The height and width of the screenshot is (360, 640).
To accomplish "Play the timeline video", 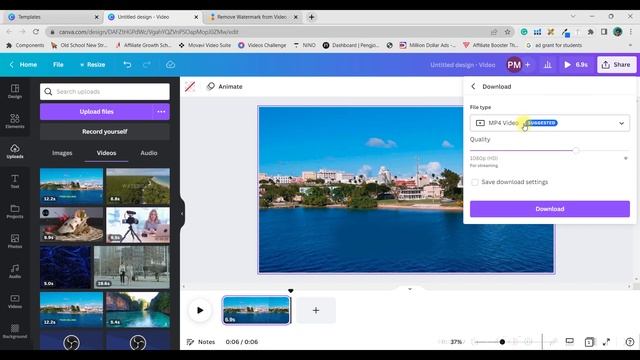I will (200, 310).
